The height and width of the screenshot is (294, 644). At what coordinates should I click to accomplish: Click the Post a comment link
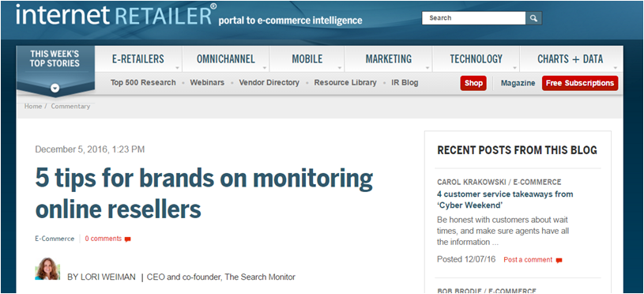pos(528,259)
